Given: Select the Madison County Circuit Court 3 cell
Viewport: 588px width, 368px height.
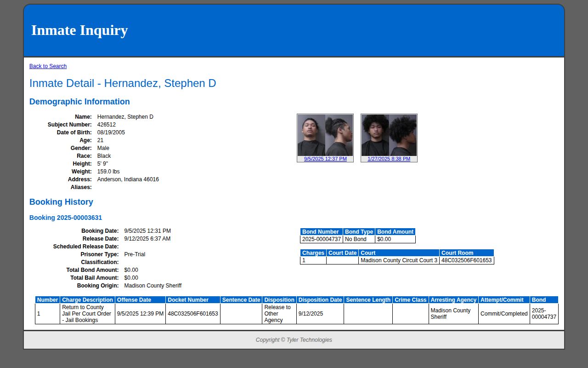Looking at the screenshot, I should point(399,260).
